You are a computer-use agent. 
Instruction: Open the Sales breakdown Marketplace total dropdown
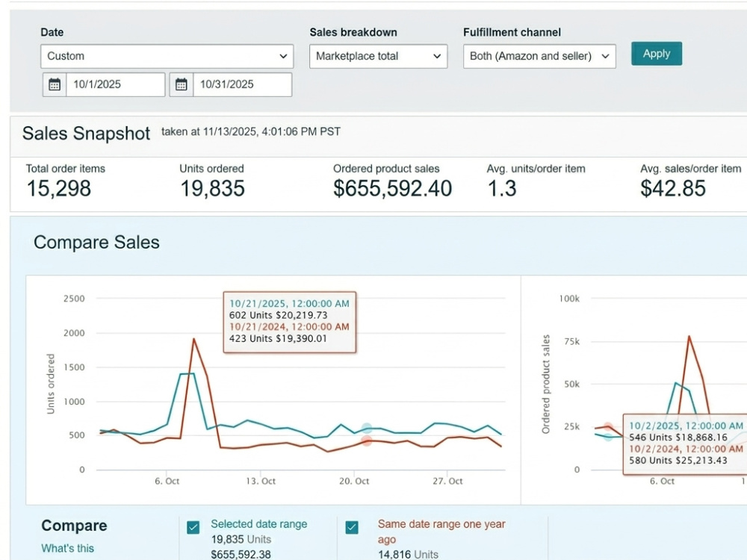pos(378,56)
